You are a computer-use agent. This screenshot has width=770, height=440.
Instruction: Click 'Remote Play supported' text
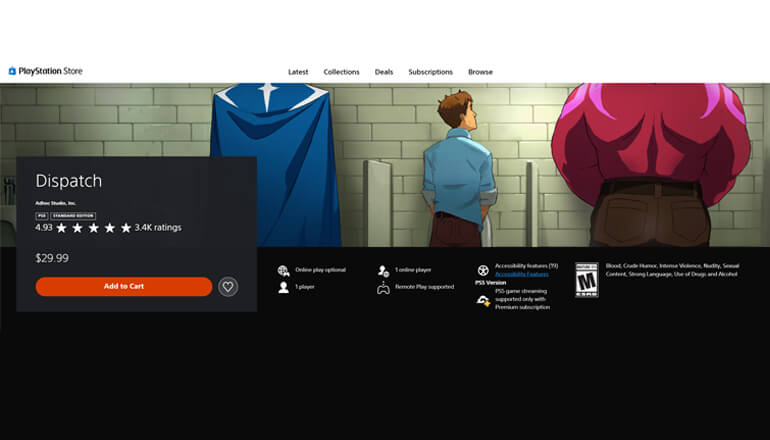point(424,286)
